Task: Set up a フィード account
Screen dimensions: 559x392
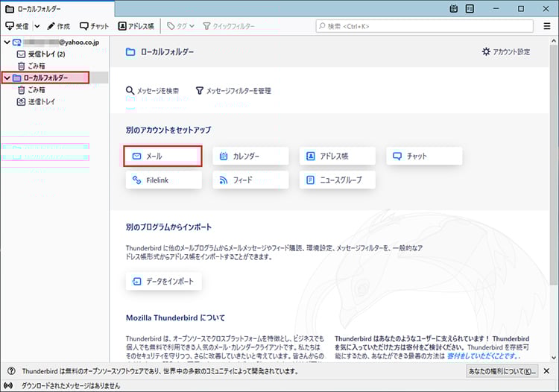Action: [250, 180]
